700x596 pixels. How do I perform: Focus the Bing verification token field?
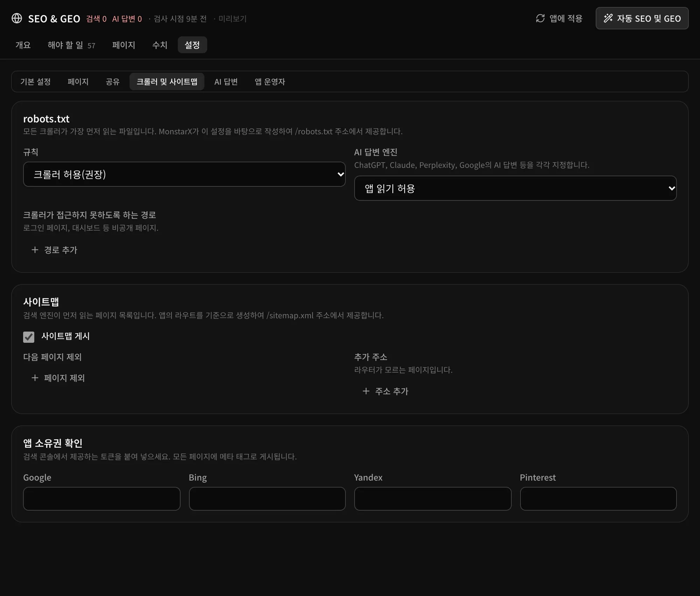pyautogui.click(x=267, y=499)
